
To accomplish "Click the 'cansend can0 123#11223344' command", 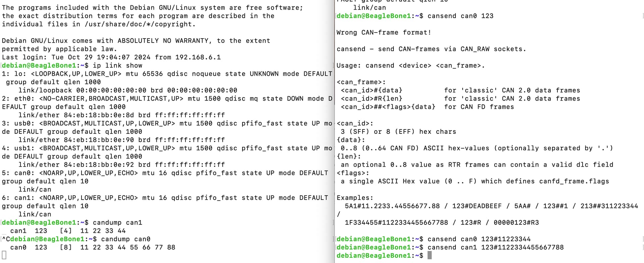I will pyautogui.click(x=479, y=239).
